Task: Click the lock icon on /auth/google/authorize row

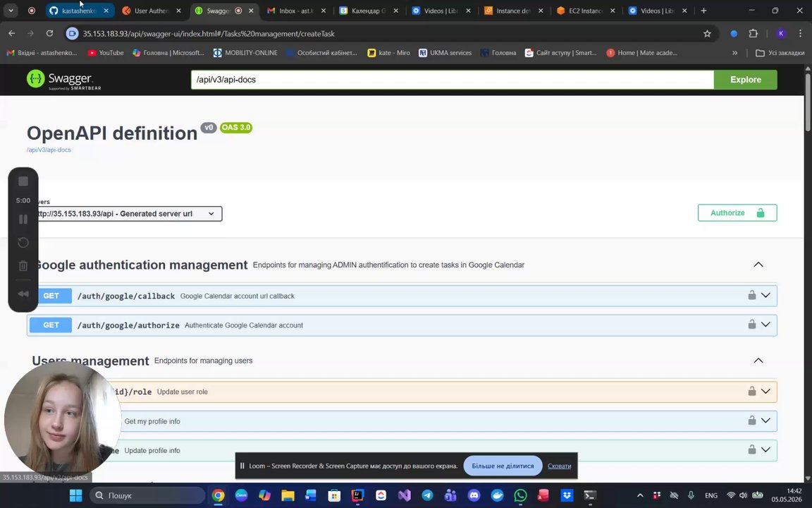Action: click(751, 324)
